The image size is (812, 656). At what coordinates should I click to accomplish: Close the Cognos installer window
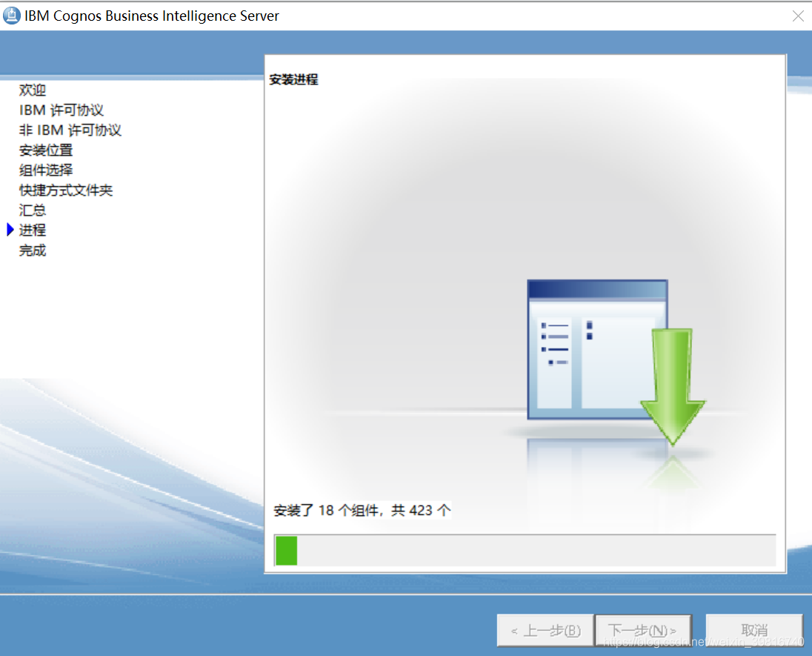pyautogui.click(x=798, y=16)
